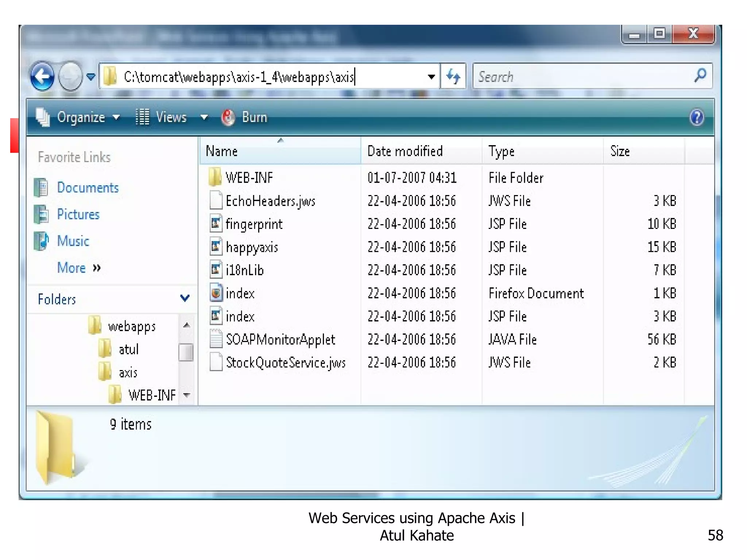Expand the Views dropdown arrow
Viewport: 747px width, 560px height.
[204, 117]
